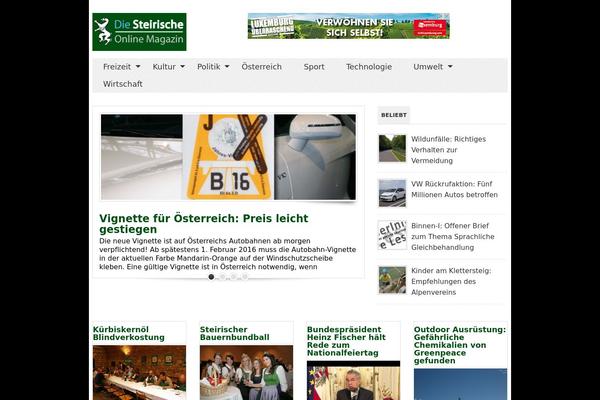Select the fourth slider pagination dot
Image resolution: width=600 pixels, height=400 pixels.
[245, 277]
